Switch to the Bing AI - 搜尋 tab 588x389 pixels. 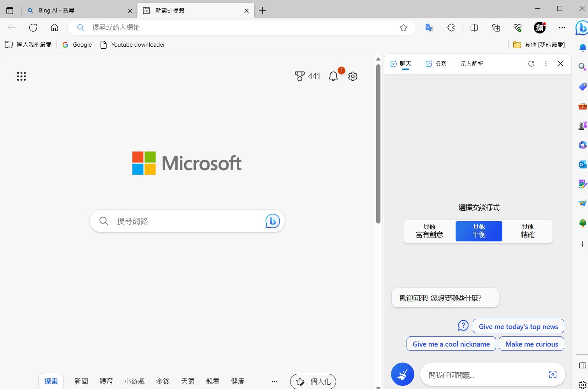pyautogui.click(x=78, y=11)
